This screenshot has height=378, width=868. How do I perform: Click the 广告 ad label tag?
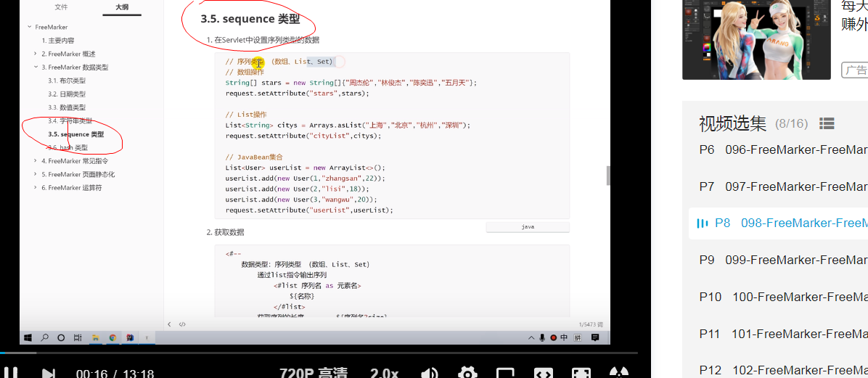pyautogui.click(x=855, y=70)
